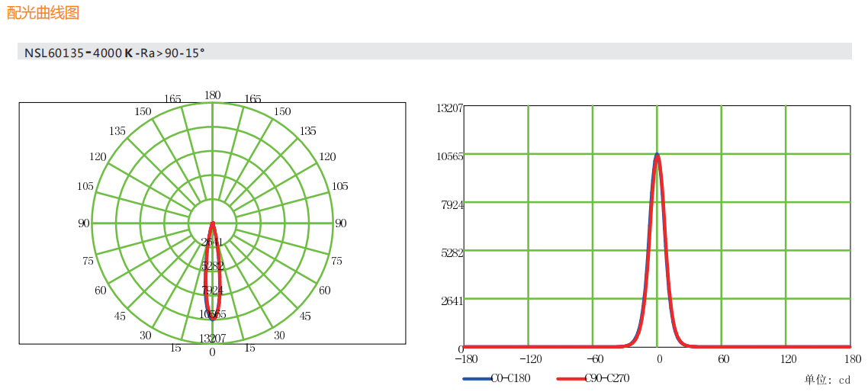Click the 10565 ring label in polar diagram
868x392 pixels.
213,314
